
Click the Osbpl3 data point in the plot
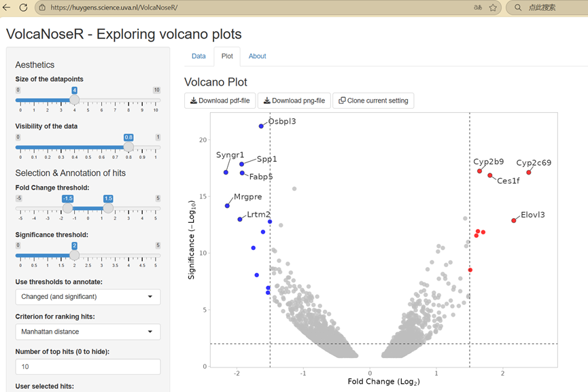click(x=261, y=126)
